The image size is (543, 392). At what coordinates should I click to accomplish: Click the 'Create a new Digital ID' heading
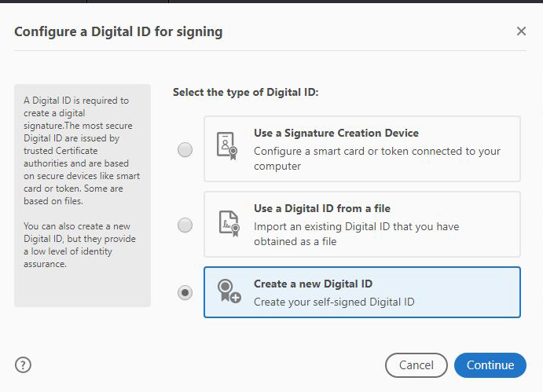click(x=313, y=284)
